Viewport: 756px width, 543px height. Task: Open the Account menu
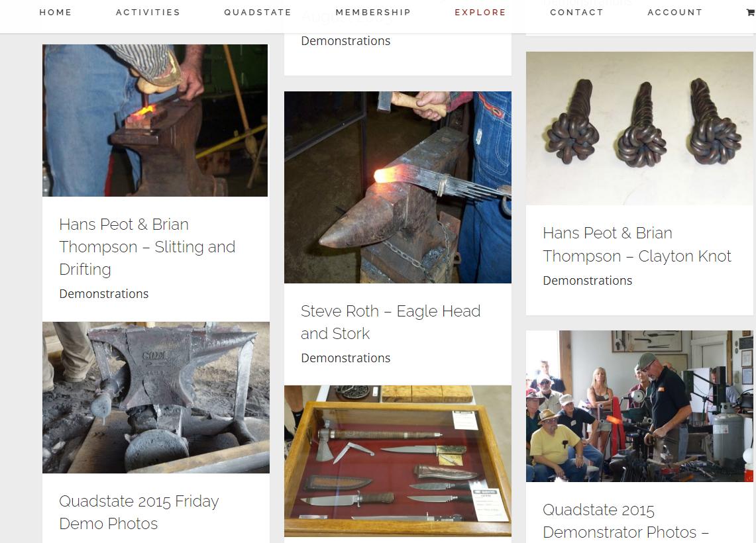675,13
